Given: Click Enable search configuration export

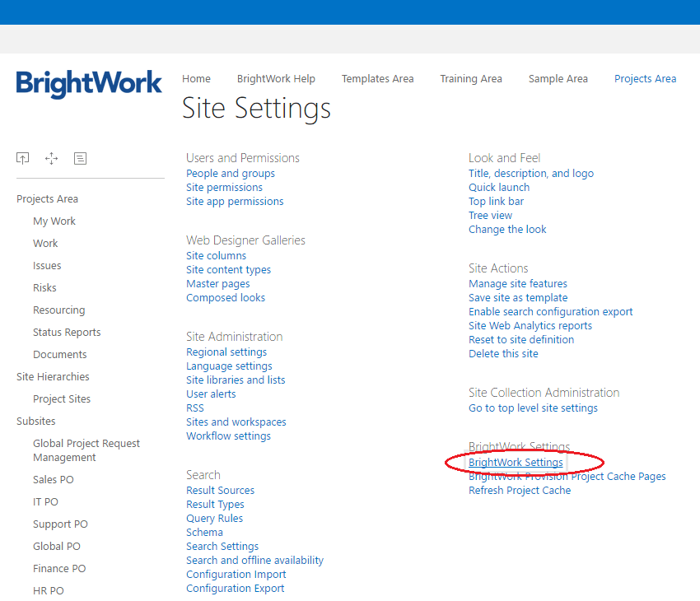Looking at the screenshot, I should [x=550, y=312].
